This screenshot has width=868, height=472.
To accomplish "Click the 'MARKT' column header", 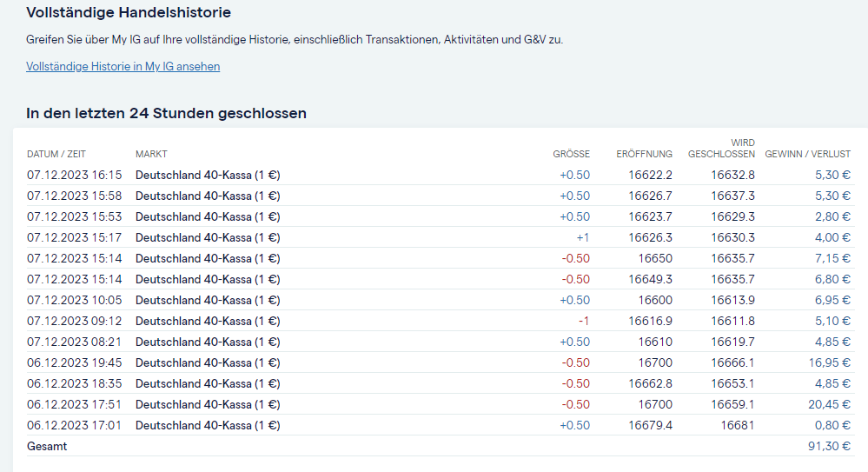I will point(151,154).
